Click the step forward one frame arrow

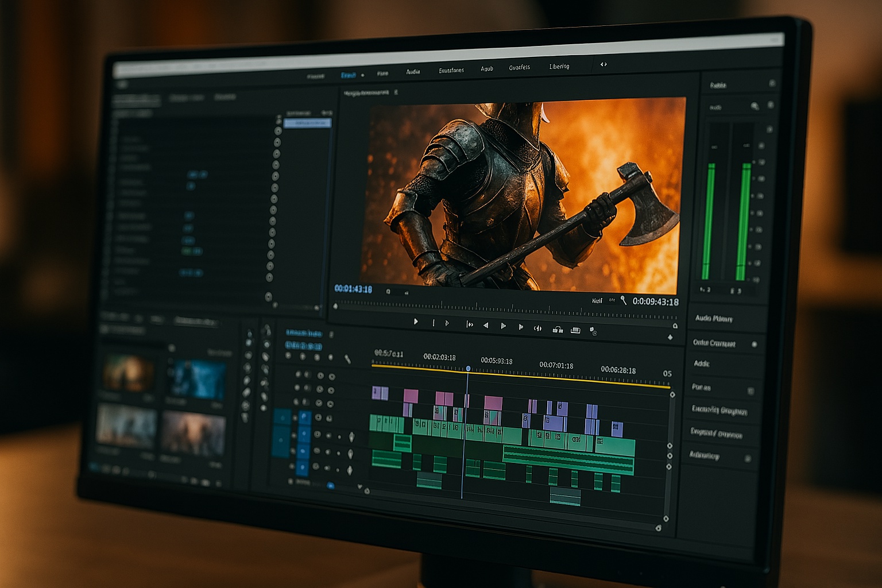click(x=503, y=326)
